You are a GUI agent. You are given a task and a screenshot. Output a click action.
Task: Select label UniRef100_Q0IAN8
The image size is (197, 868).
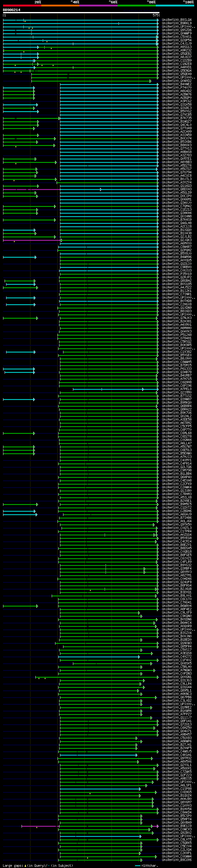click(177, 216)
